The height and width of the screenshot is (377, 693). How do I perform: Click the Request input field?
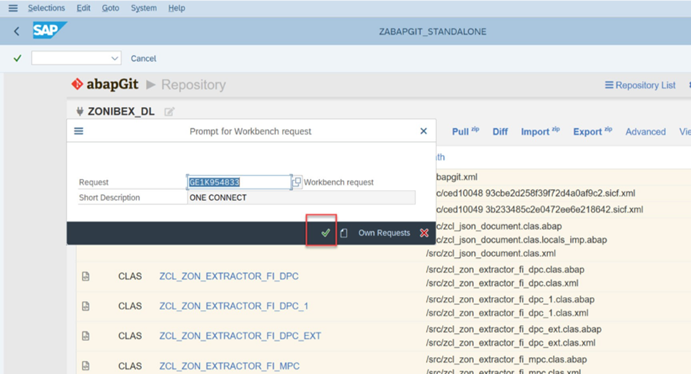pyautogui.click(x=239, y=182)
